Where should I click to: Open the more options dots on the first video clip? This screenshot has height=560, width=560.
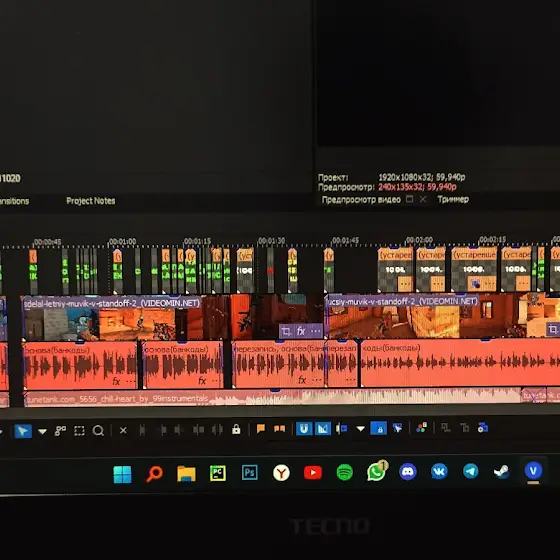(x=315, y=331)
